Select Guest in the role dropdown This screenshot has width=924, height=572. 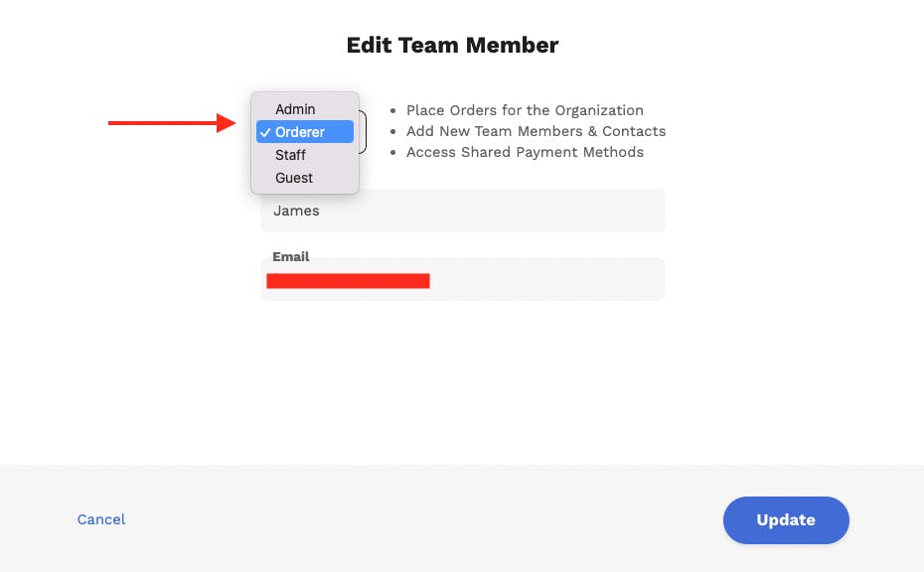coord(294,178)
